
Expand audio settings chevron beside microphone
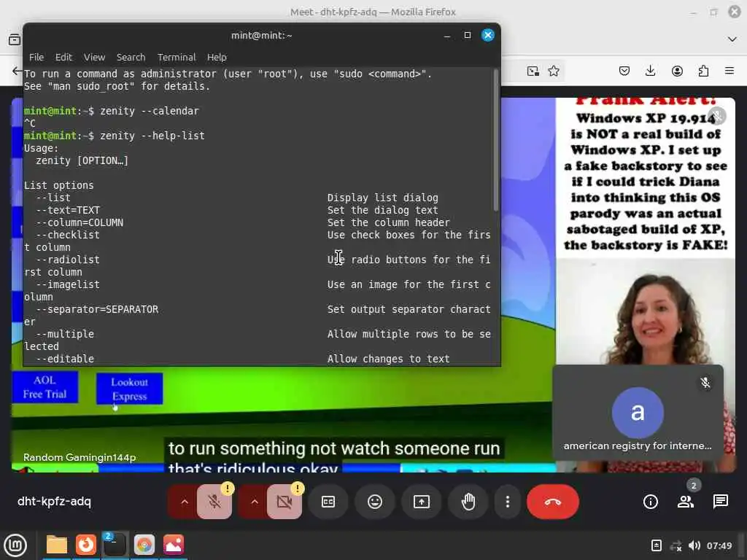point(185,502)
